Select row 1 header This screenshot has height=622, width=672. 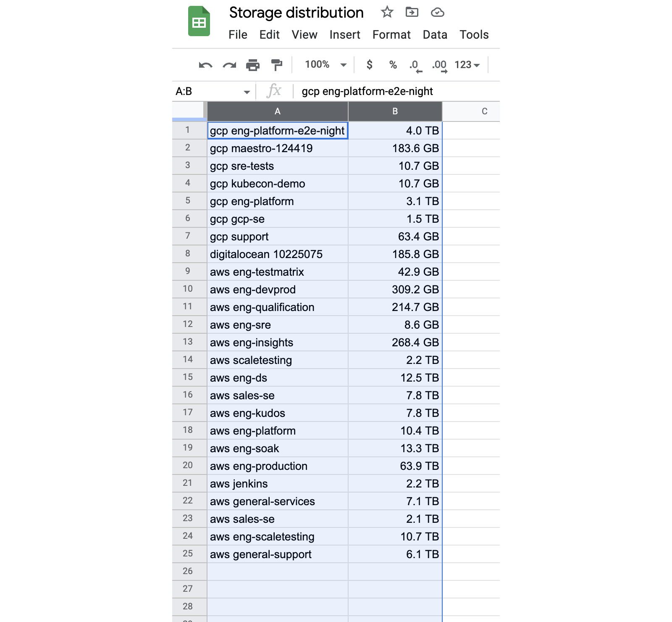189,130
